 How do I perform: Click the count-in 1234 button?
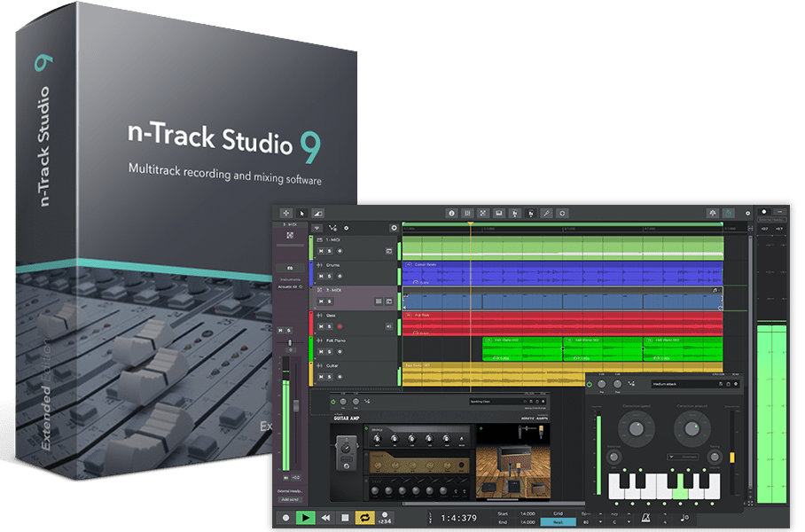385,518
